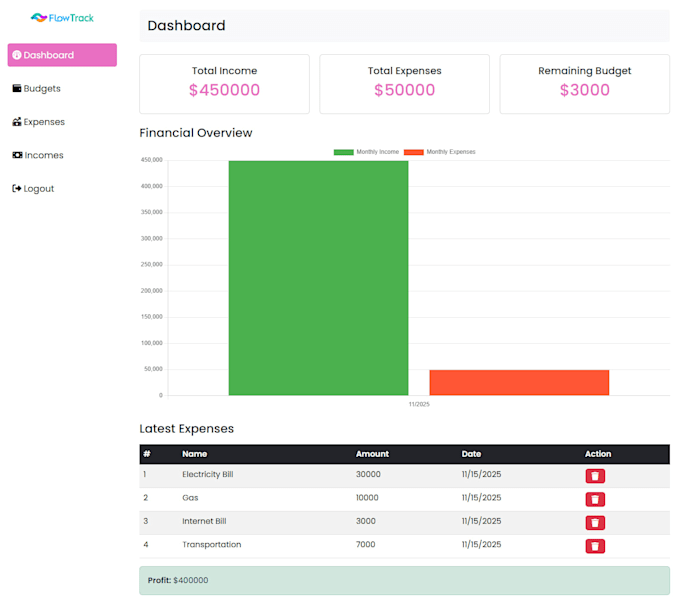Toggle Monthly Expenses legend swatch
The image size is (680, 613).
point(414,152)
